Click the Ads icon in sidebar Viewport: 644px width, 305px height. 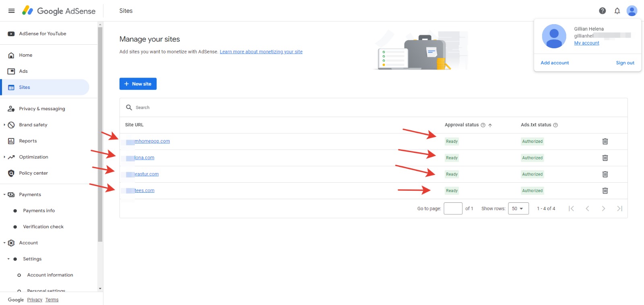click(x=11, y=71)
